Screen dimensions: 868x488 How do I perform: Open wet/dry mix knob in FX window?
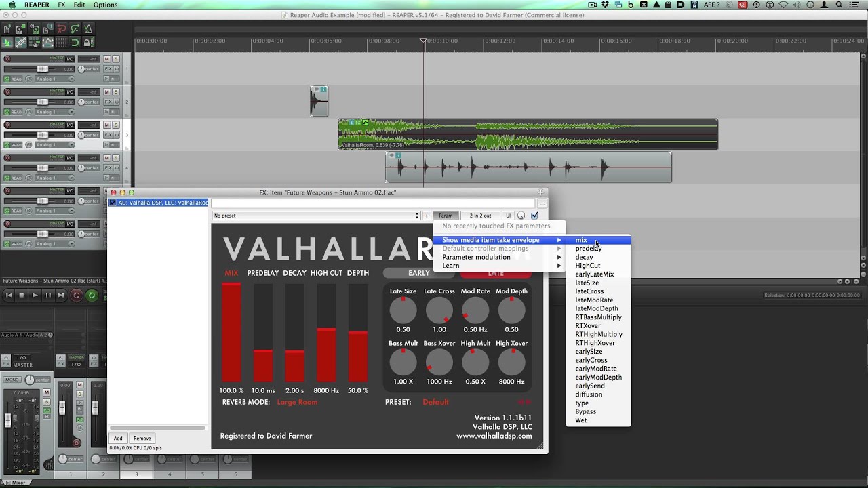click(521, 216)
